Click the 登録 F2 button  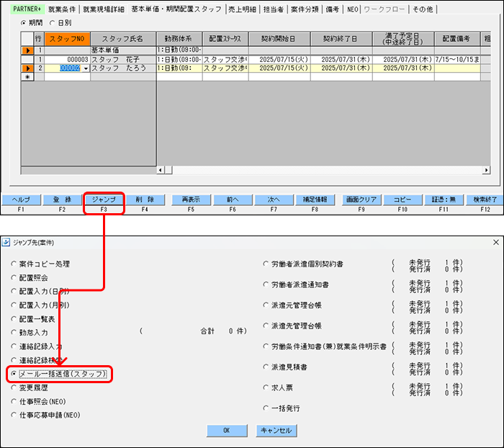[63, 200]
